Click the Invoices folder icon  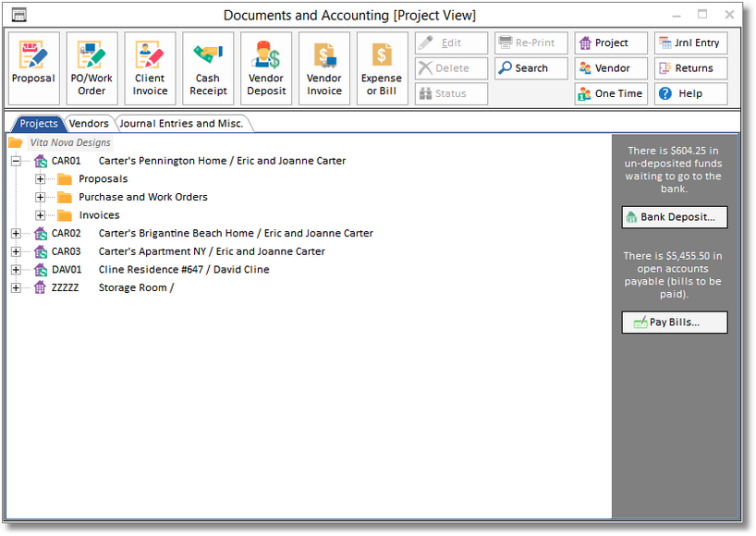tap(65, 215)
